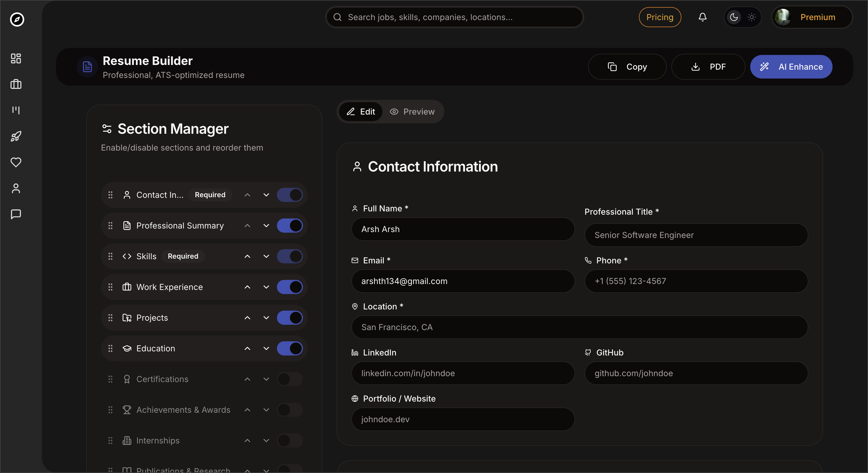This screenshot has width=868, height=473.
Task: Click the notification bell icon
Action: (702, 17)
